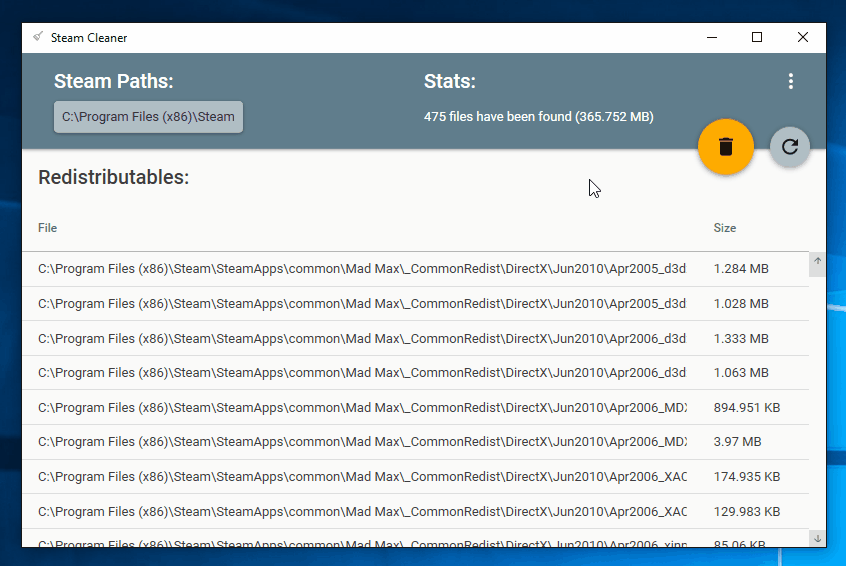The width and height of the screenshot is (846, 566).
Task: Select the file row sized 894.951 KB
Action: 362,407
